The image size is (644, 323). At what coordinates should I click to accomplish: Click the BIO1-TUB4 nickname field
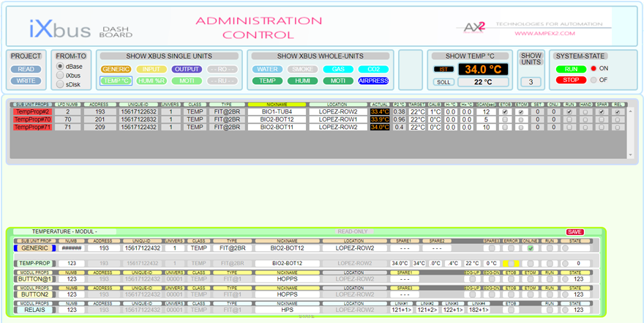(277, 111)
